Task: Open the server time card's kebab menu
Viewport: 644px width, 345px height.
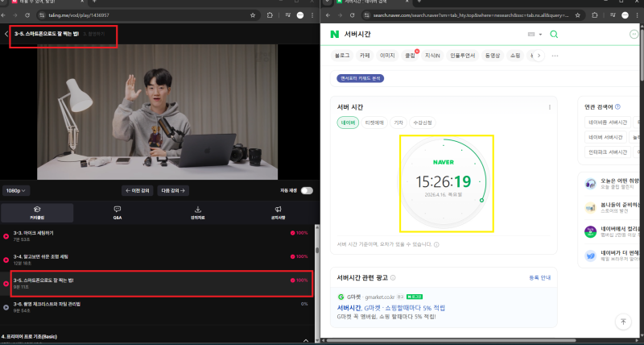Action: tap(550, 107)
